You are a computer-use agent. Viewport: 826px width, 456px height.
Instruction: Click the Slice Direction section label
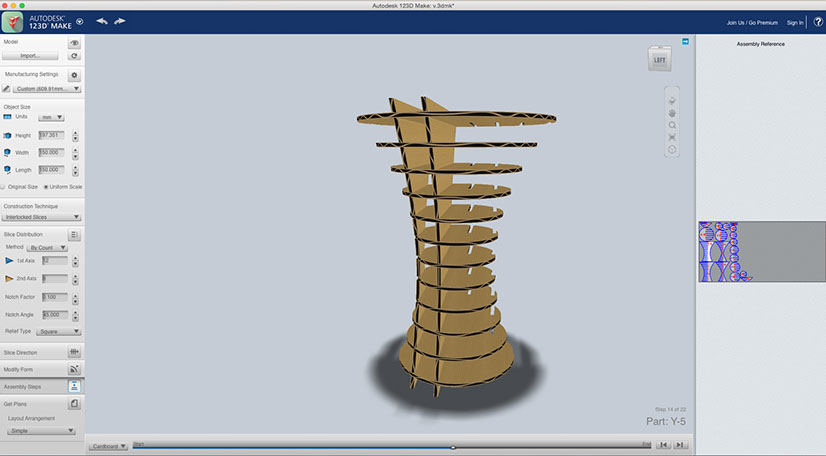click(x=21, y=352)
